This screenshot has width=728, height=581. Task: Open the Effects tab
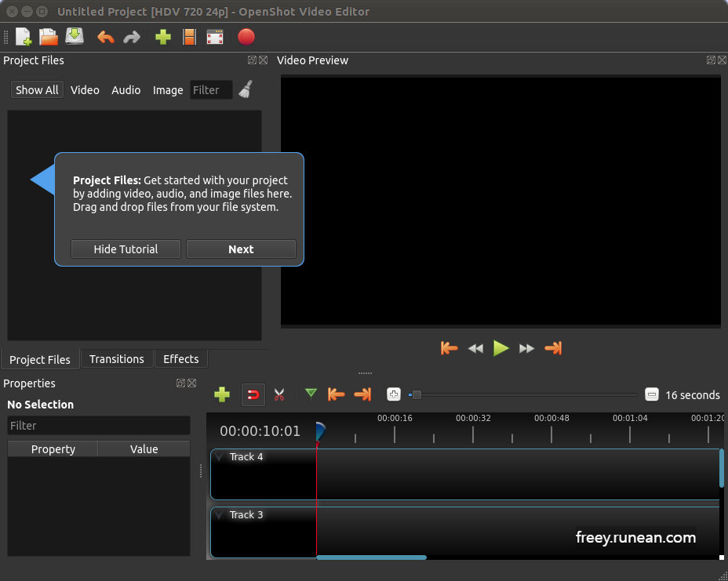[181, 359]
